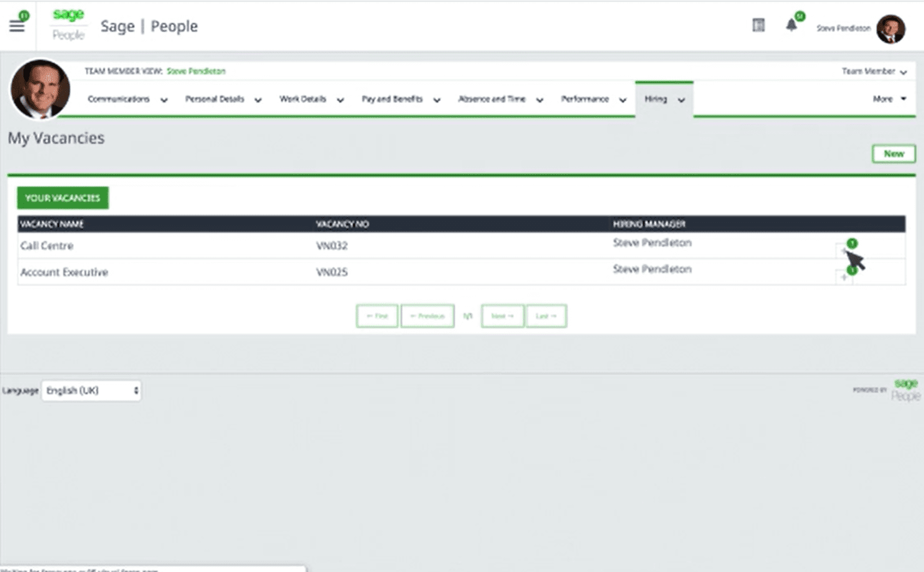
Task: Click the New vacancy button
Action: coord(893,154)
